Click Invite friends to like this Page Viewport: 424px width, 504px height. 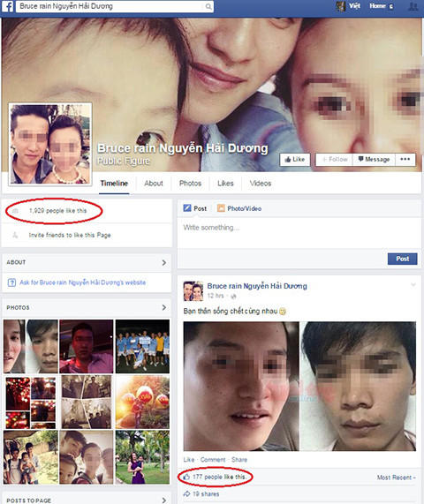[70, 235]
